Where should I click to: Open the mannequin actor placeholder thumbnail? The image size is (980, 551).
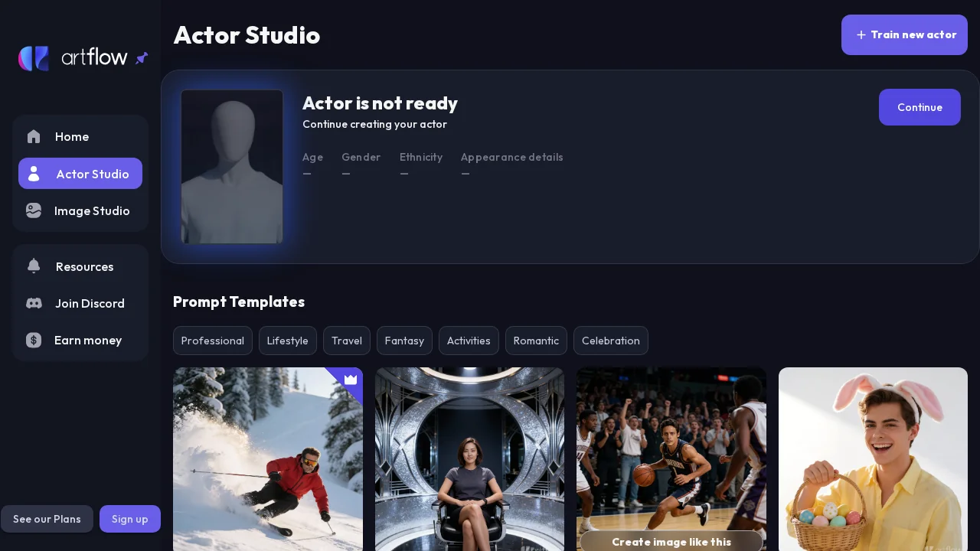[232, 167]
